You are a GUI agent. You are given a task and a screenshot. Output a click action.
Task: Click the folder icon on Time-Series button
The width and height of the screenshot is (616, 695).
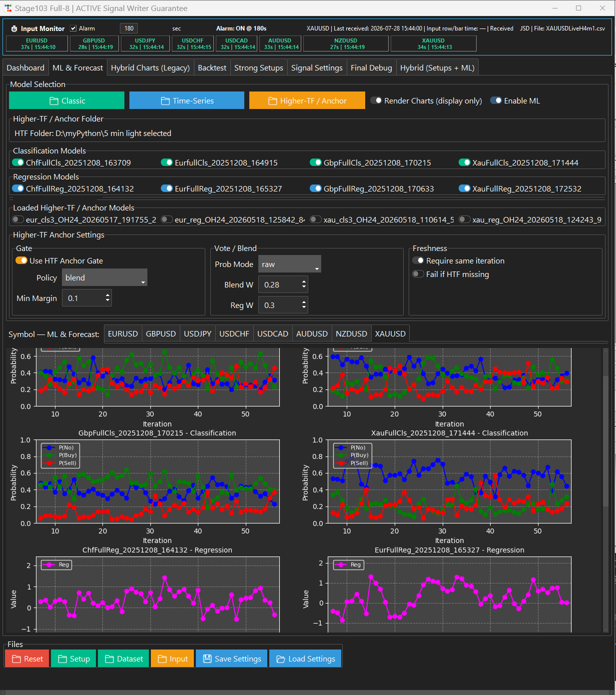point(165,101)
